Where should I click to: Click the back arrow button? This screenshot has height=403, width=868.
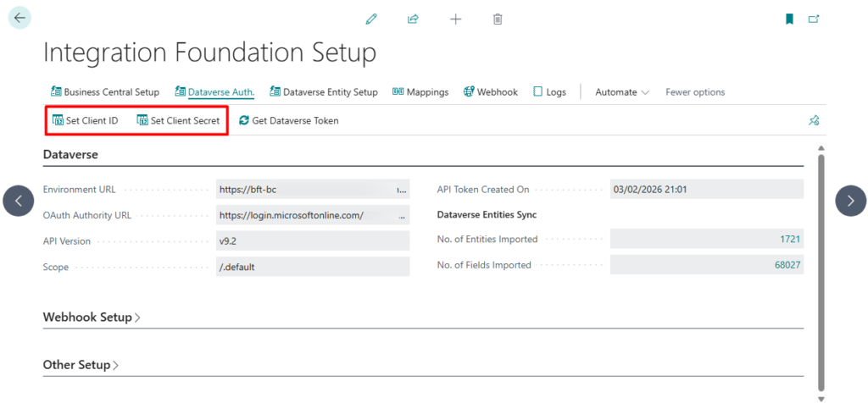19,18
